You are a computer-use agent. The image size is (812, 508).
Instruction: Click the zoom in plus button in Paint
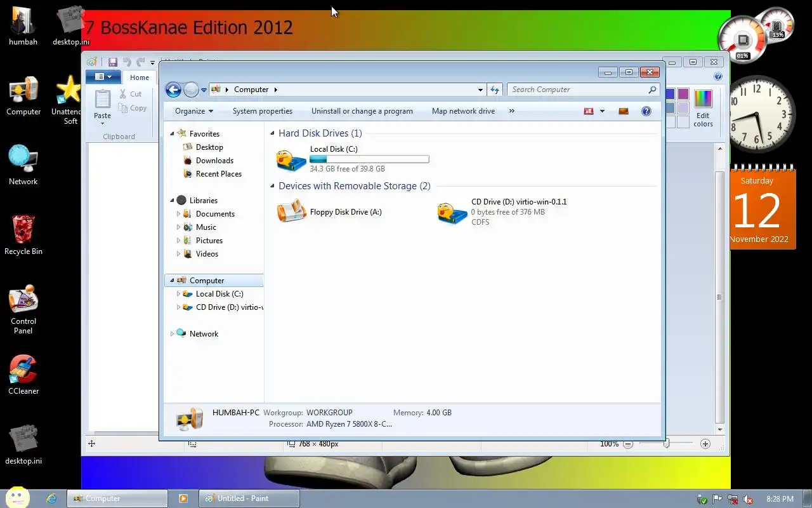click(x=705, y=444)
